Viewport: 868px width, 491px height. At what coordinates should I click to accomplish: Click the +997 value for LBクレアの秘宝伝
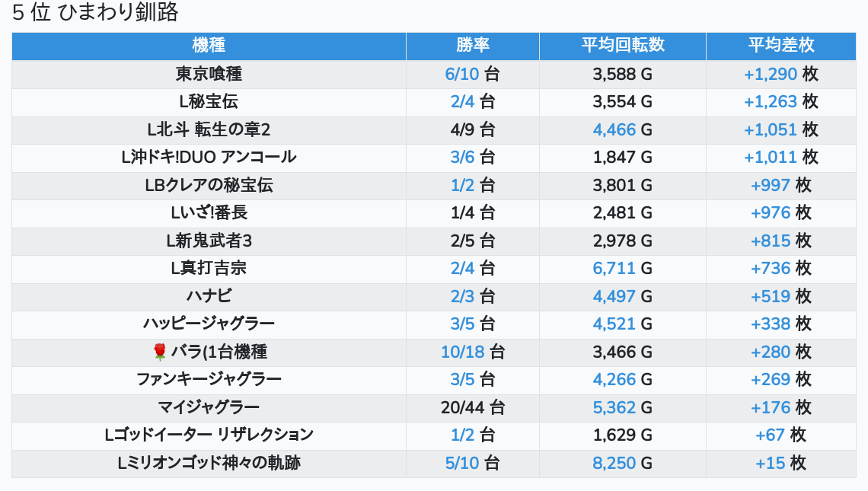(x=770, y=185)
